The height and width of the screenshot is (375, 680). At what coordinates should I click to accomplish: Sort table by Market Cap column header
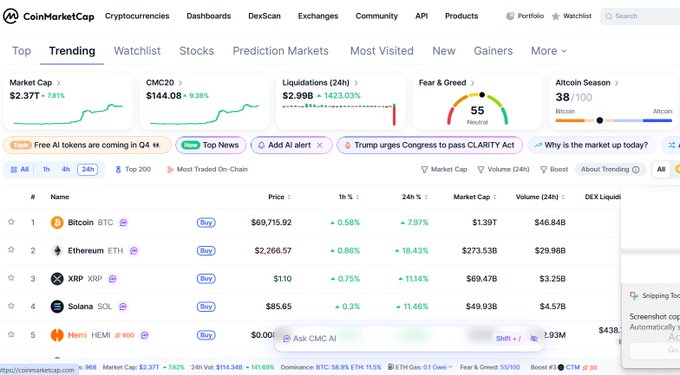click(475, 197)
